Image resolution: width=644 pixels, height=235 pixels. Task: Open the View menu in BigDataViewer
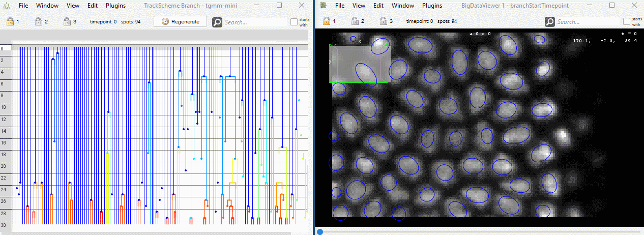click(359, 6)
